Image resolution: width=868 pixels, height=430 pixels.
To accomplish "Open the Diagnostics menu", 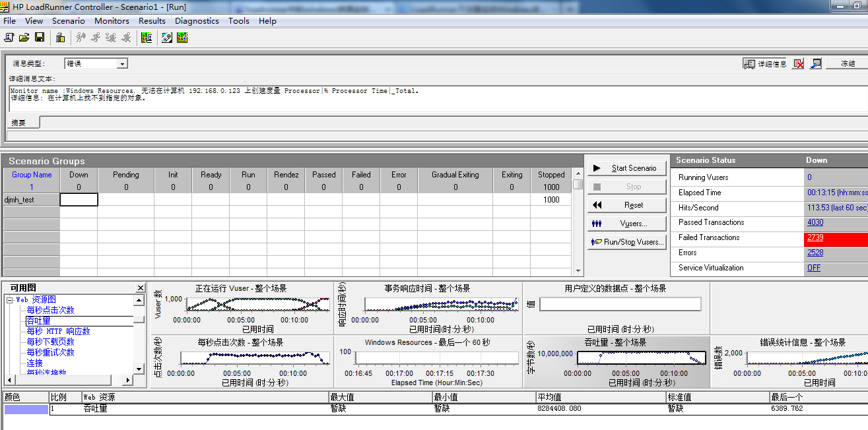I will tap(197, 20).
